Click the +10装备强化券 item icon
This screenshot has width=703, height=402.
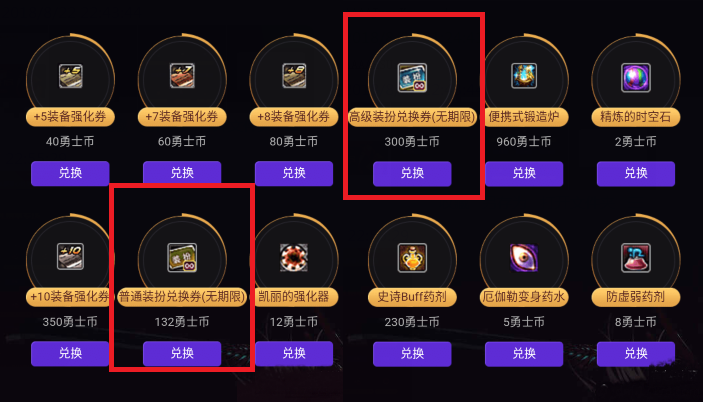pos(70,256)
